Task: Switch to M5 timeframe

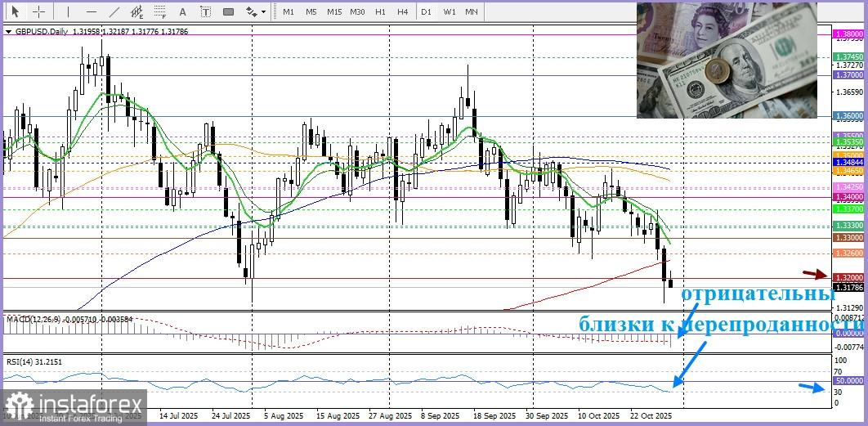Action: point(311,11)
